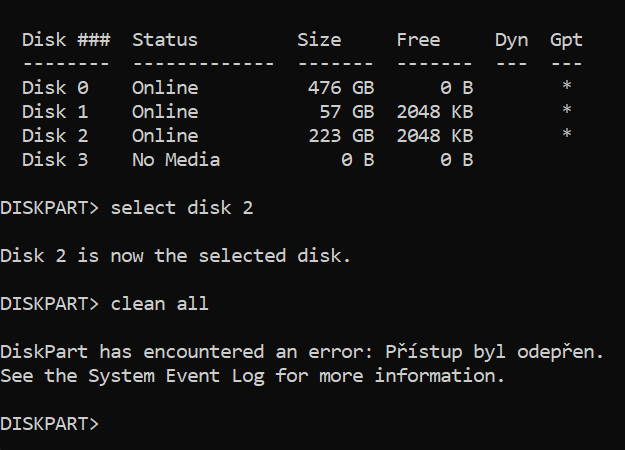Click the Gpt asterisk for Disk 0
The width and height of the screenshot is (625, 450).
[567, 88]
